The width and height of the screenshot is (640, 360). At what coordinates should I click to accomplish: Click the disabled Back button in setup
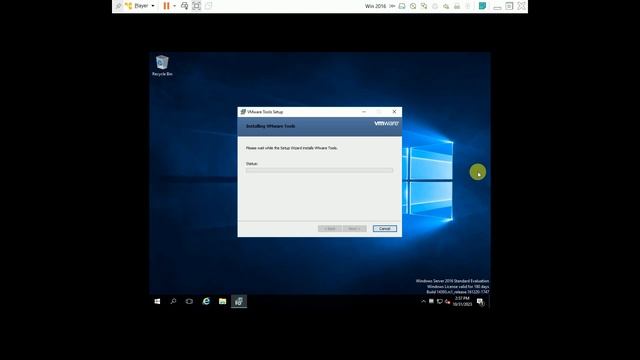tap(330, 229)
